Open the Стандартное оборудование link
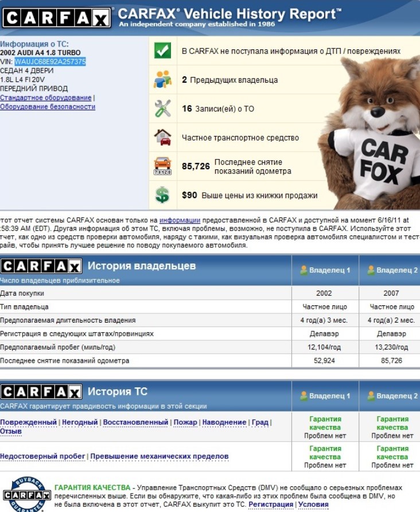The height and width of the screenshot is (512, 420). 46,98
